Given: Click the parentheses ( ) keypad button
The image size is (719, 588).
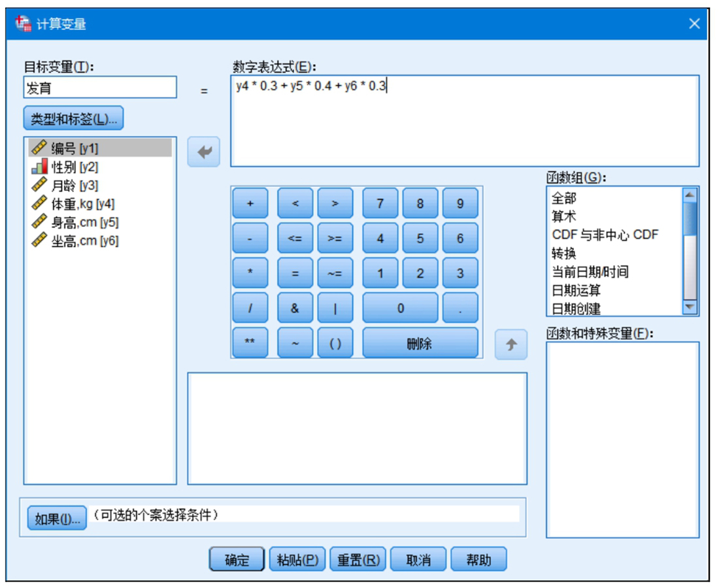Looking at the screenshot, I should [335, 342].
